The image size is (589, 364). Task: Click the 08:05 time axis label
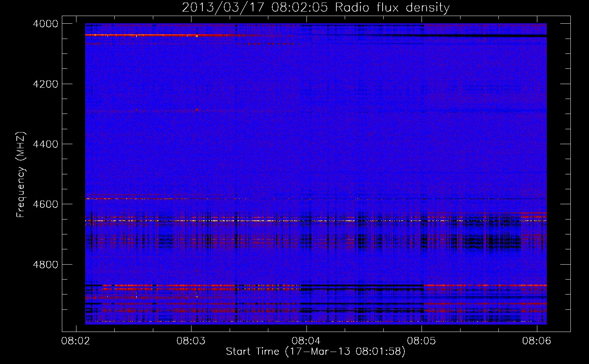422,341
